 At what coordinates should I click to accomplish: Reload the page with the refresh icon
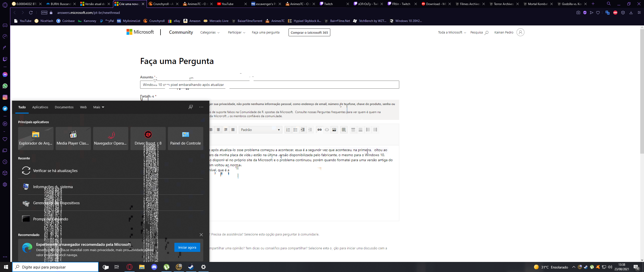point(31,13)
